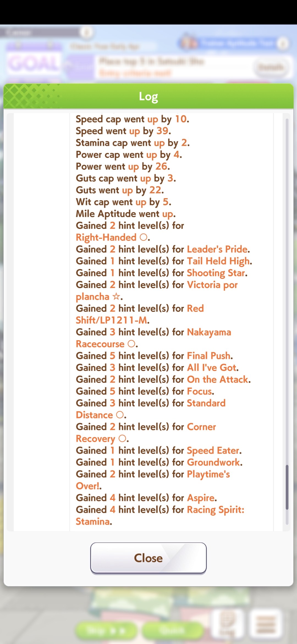This screenshot has height=644, width=297.
Task: Select the Aspire skill name
Action: tap(201, 498)
